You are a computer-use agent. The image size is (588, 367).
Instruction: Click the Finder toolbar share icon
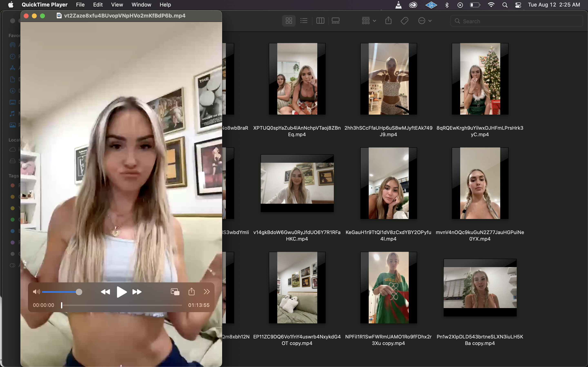click(388, 21)
